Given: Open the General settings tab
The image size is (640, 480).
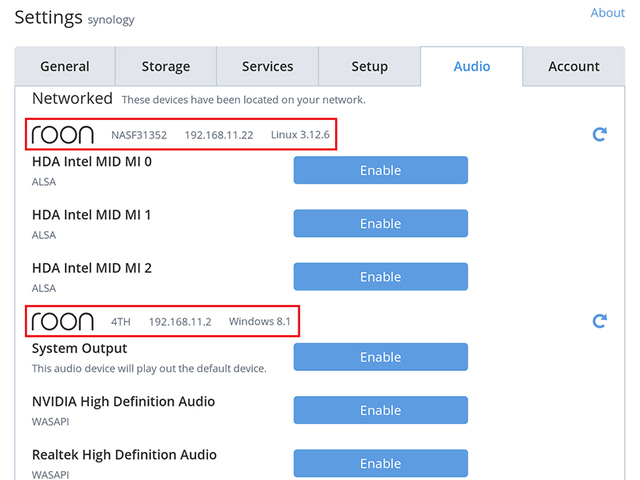Looking at the screenshot, I should pos(65,67).
